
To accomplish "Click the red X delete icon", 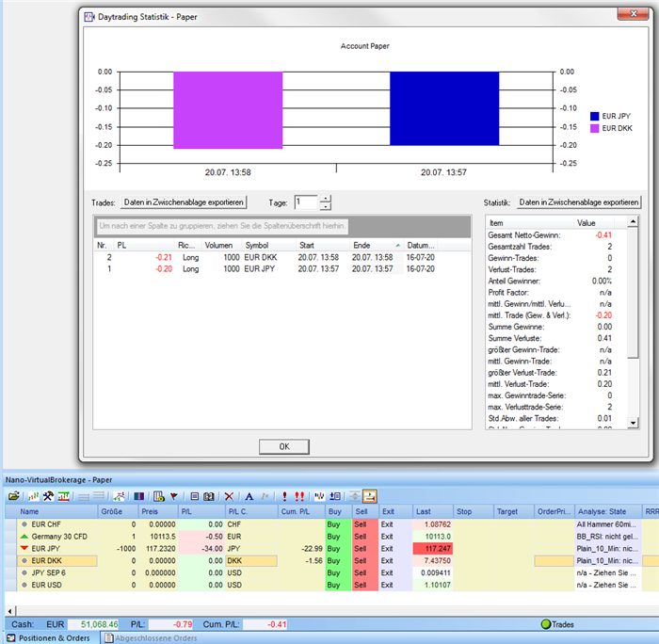I will click(x=229, y=495).
